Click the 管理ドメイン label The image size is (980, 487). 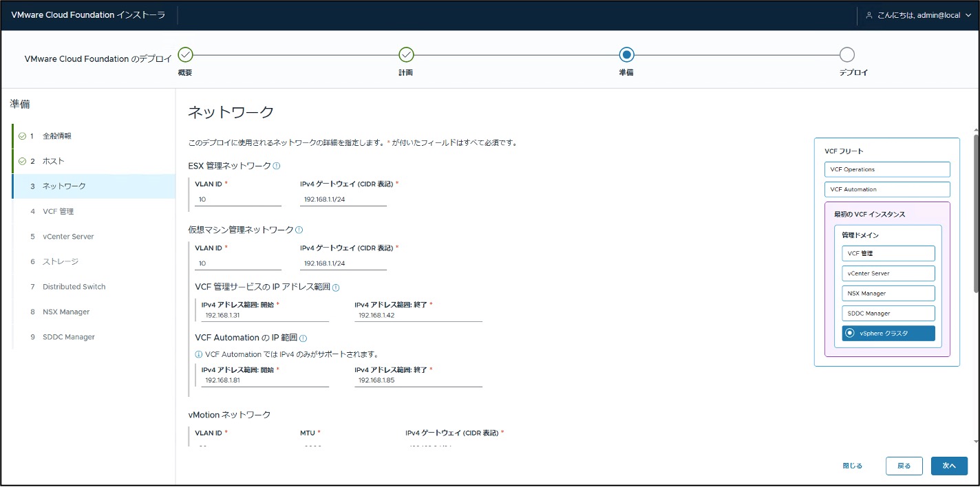[860, 235]
